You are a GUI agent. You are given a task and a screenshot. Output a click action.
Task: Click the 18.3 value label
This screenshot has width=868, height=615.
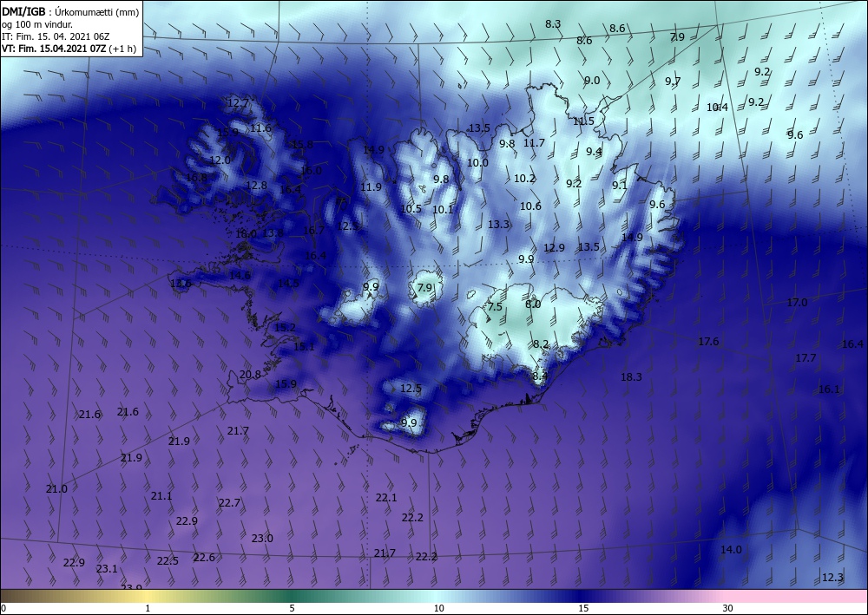631,377
